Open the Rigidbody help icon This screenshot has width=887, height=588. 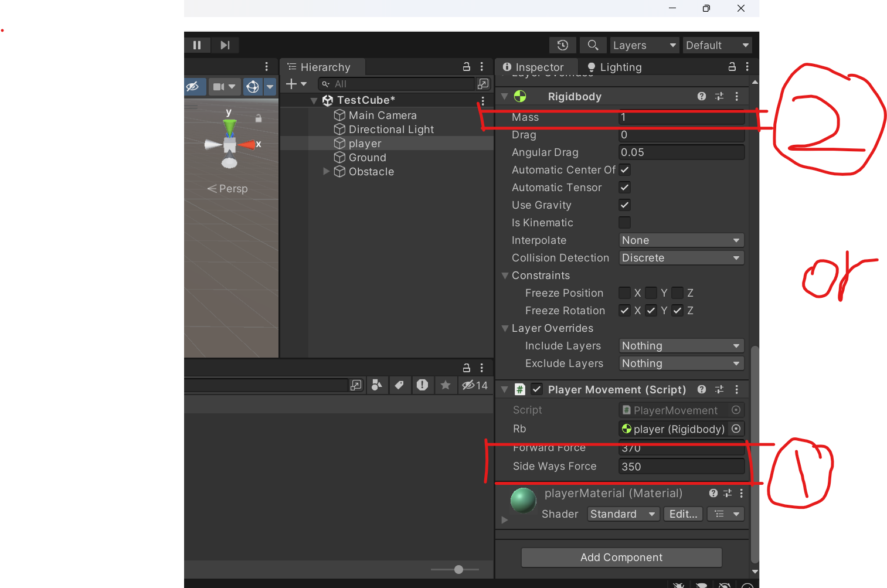(x=702, y=96)
